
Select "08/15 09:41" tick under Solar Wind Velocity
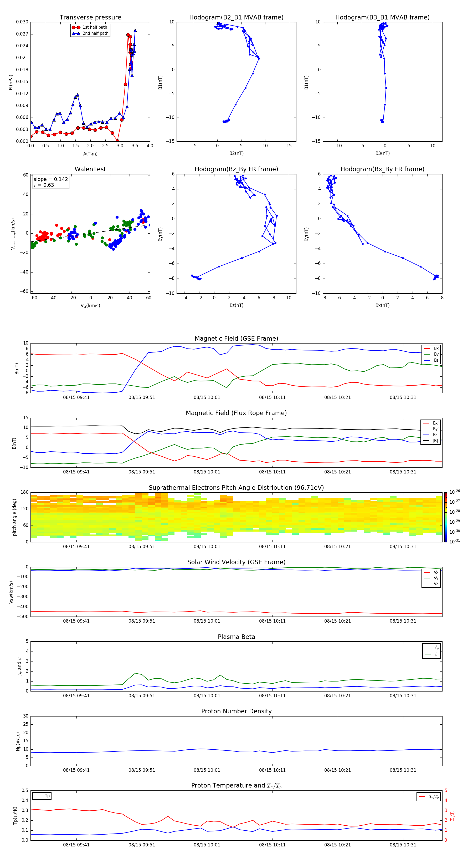point(76,621)
